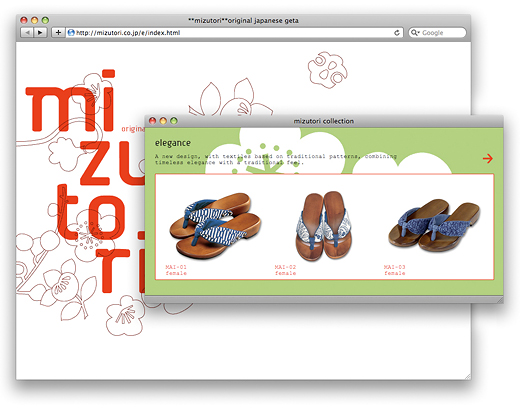
Task: Close the mizutori collection window
Action: coord(152,121)
